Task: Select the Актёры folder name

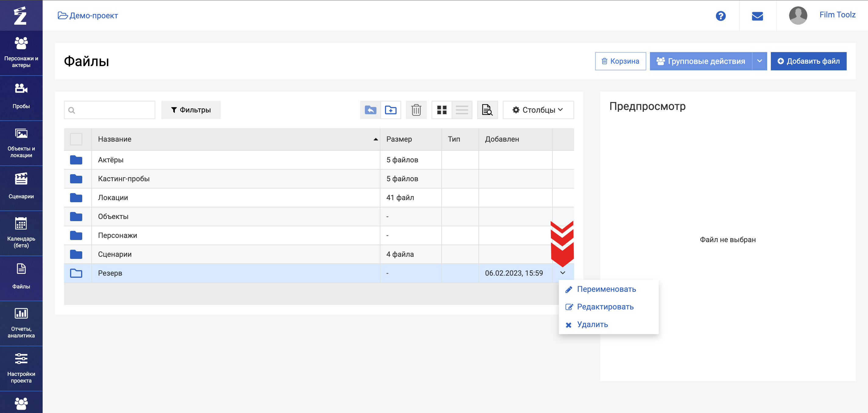Action: [x=111, y=160]
